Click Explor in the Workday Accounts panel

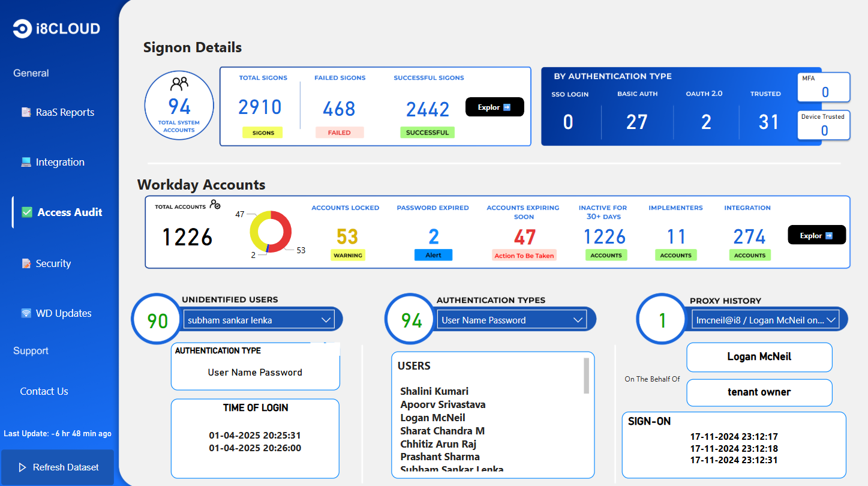[x=816, y=235]
